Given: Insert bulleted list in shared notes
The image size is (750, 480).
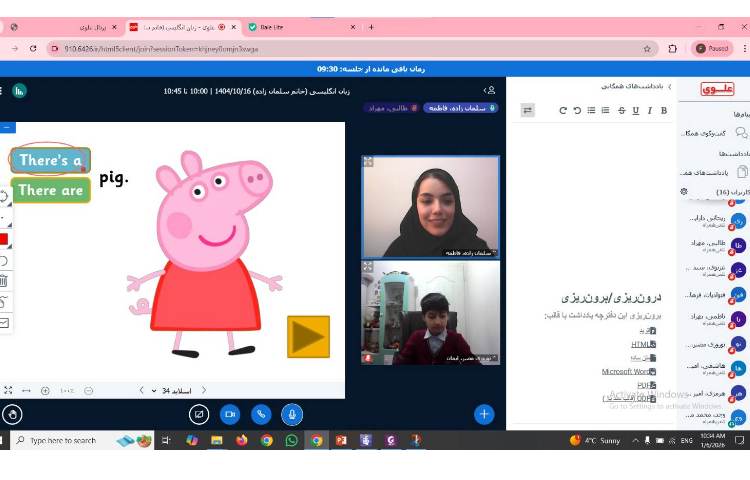Looking at the screenshot, I should click(x=592, y=110).
